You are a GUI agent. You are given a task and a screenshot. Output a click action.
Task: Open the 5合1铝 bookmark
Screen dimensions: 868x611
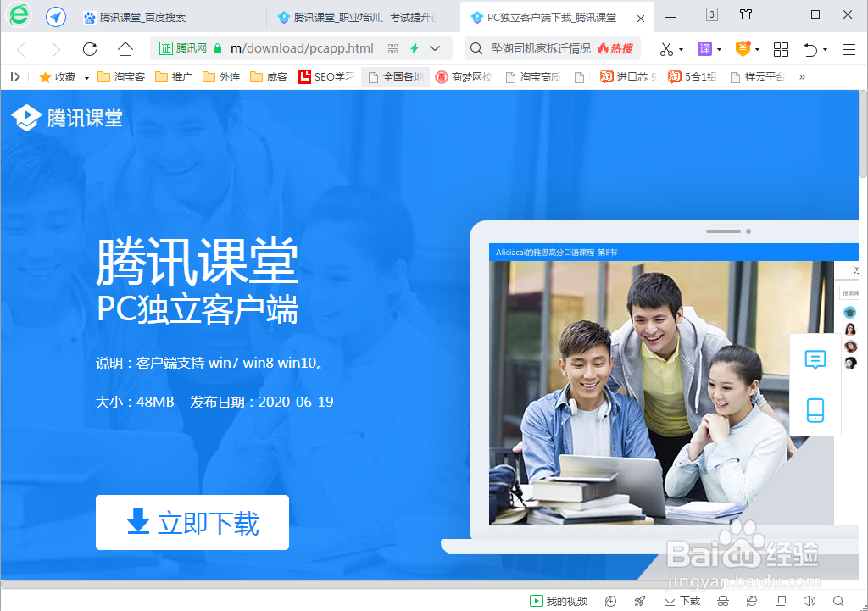(692, 77)
